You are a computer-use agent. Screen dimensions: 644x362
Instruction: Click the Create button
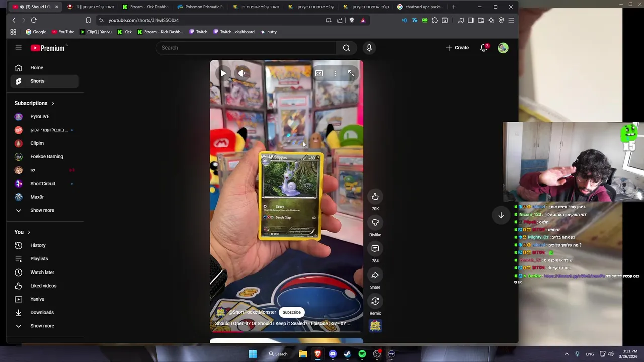(457, 48)
